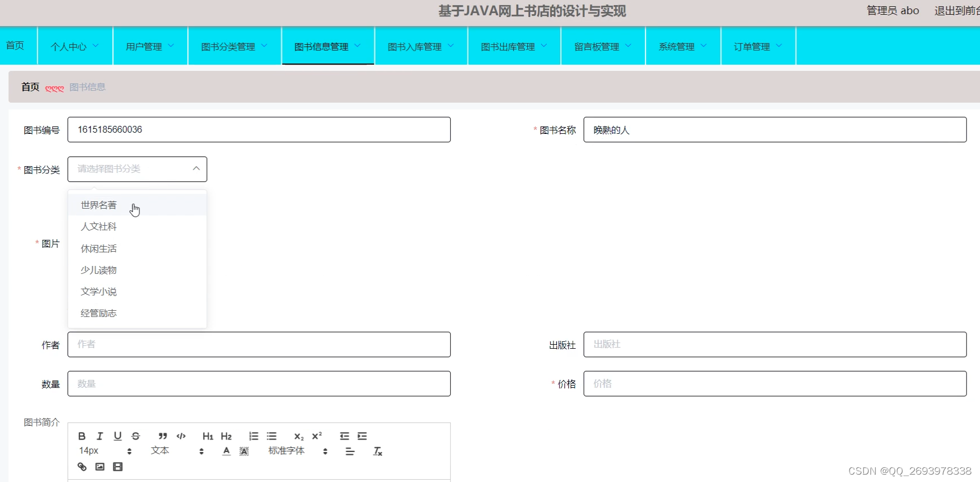Expand the 图书入库管理 menu
The image size is (980, 482).
(x=421, y=46)
